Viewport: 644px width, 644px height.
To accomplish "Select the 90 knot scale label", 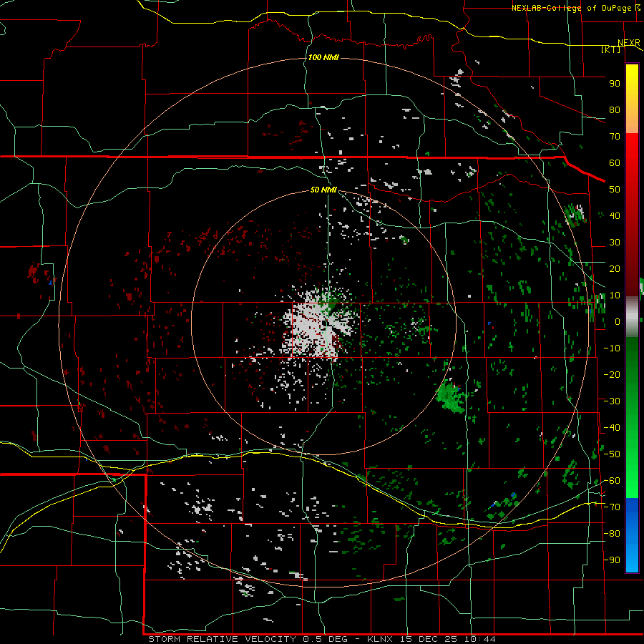I will (x=615, y=84).
